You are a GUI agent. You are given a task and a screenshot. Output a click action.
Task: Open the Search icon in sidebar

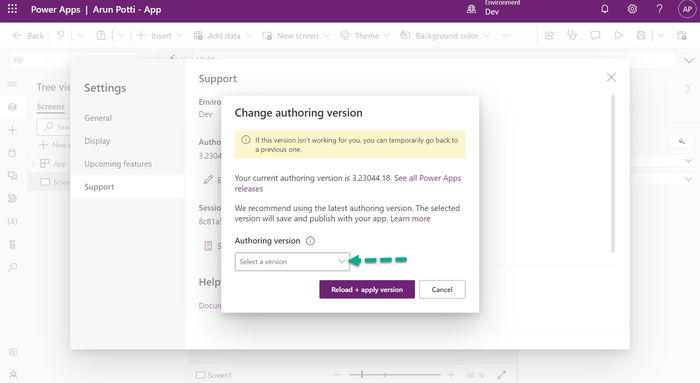[12, 267]
